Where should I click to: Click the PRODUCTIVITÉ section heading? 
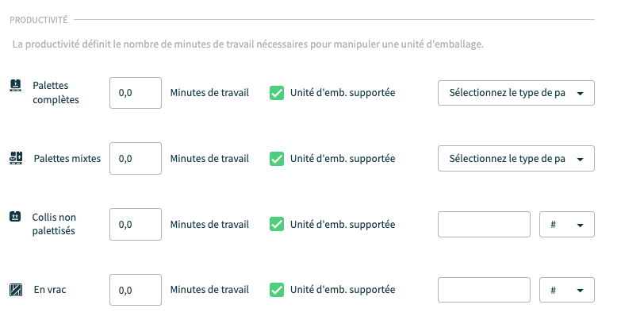39,20
